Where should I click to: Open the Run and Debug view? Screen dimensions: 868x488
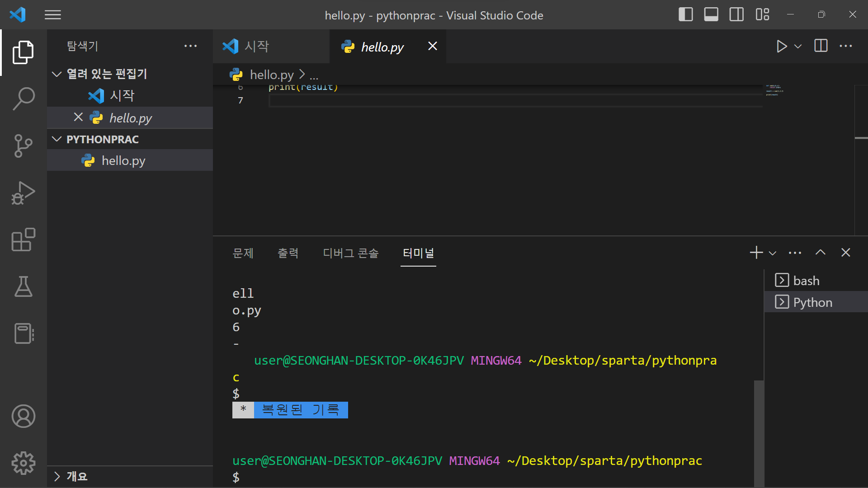[x=24, y=193]
